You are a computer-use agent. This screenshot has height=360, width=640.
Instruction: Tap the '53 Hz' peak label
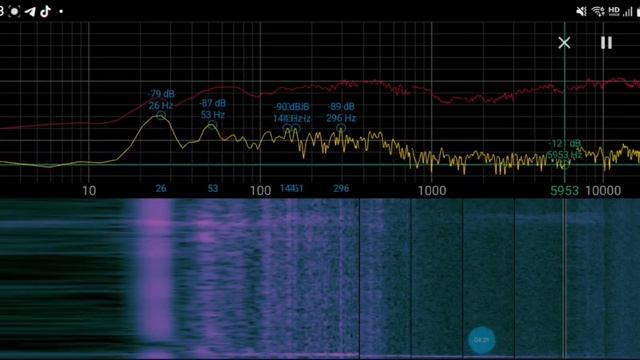213,115
